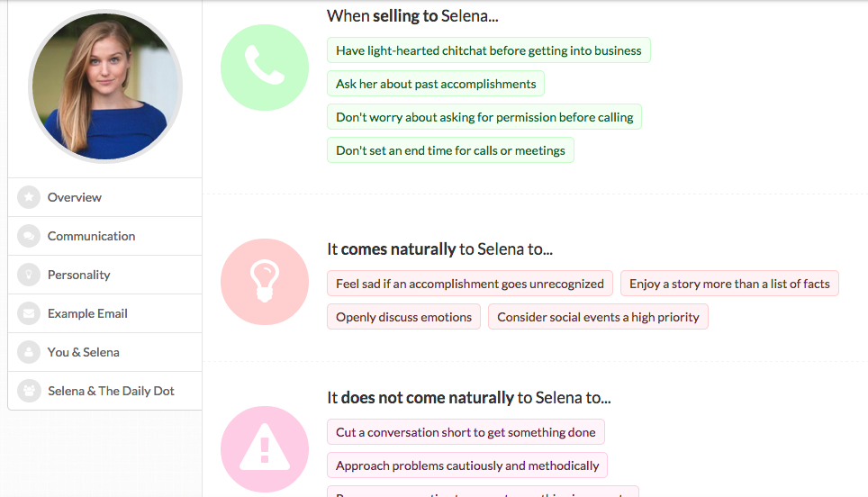Click the pink lightbulb circle icon

(265, 282)
